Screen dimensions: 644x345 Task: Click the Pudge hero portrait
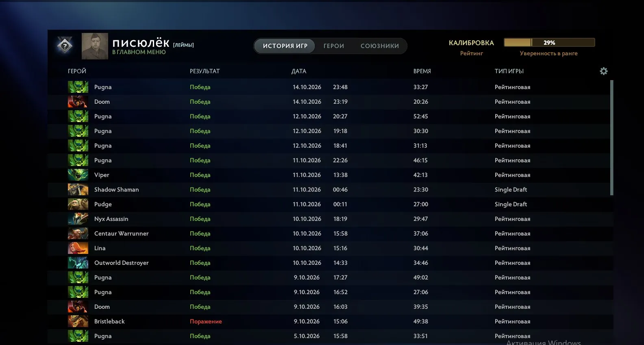coord(78,204)
